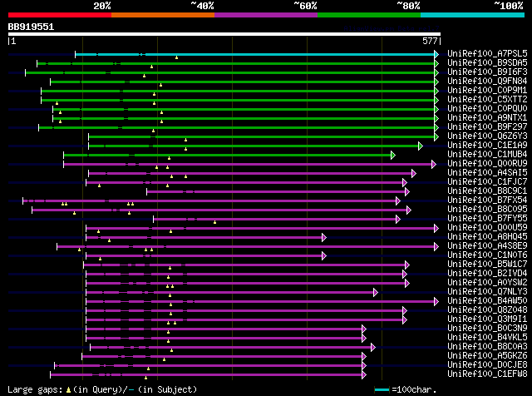Viewport: 532px width, 396px height.
Task: Click the red 20% legend color
Action: point(60,15)
